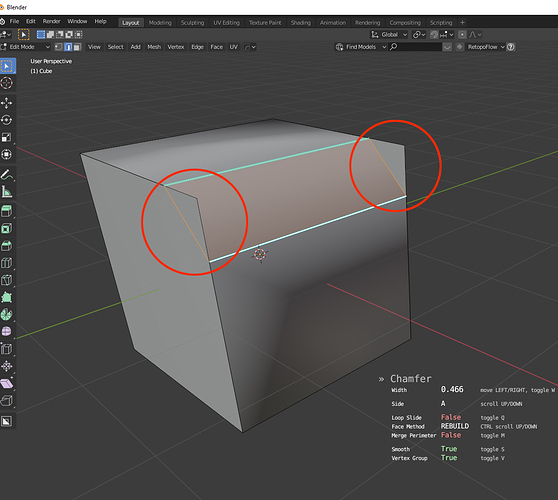
Task: Choose the Move tool
Action: tap(7, 103)
